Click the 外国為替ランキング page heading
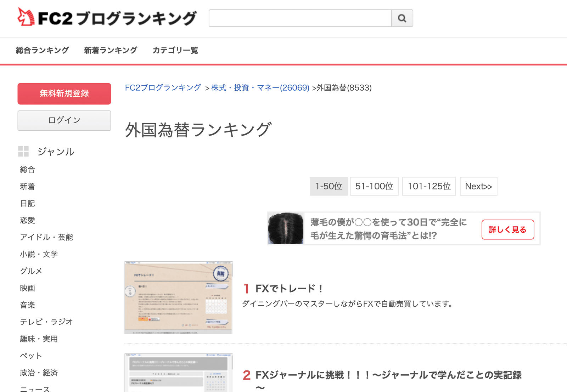 click(198, 130)
